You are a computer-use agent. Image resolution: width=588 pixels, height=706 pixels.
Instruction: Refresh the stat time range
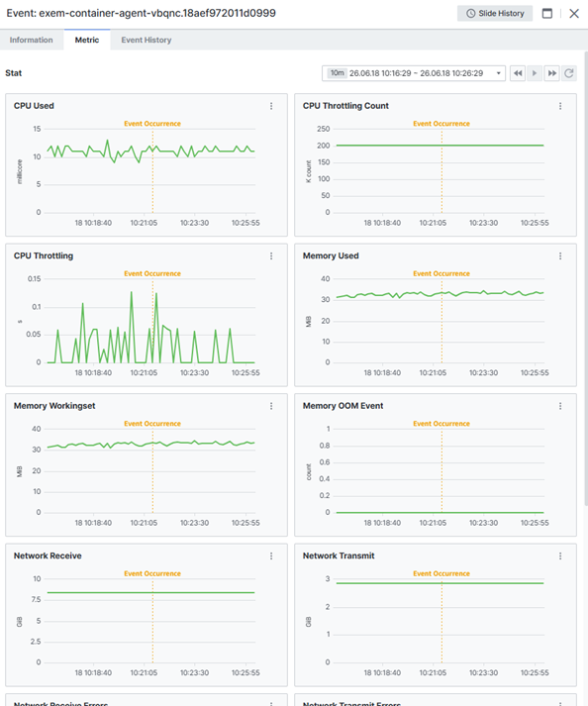pyautogui.click(x=569, y=73)
